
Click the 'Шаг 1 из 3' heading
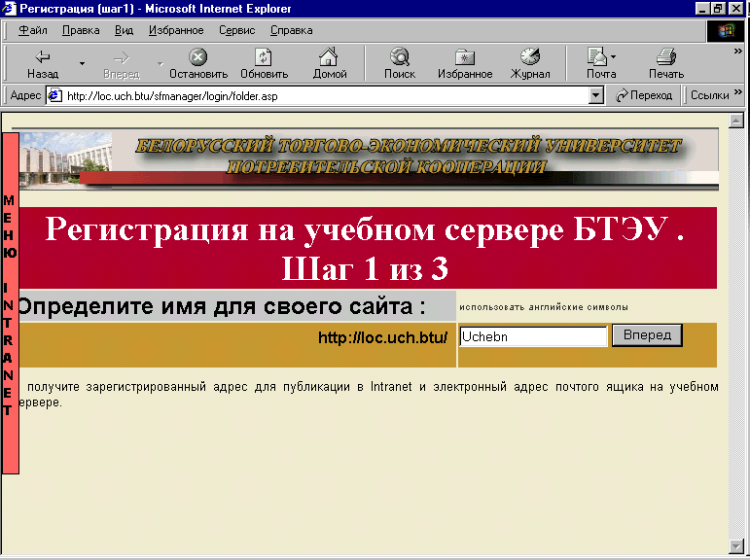[365, 268]
